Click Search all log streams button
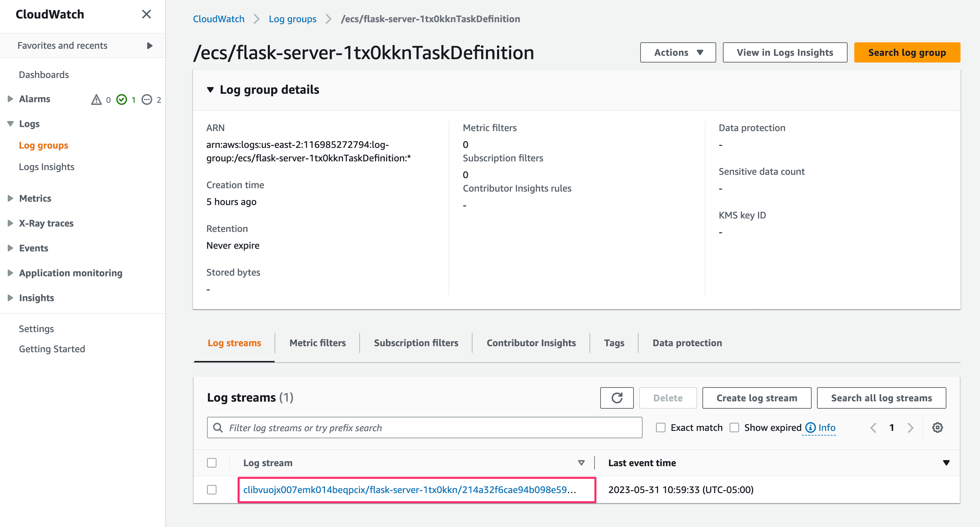The width and height of the screenshot is (980, 527). pyautogui.click(x=882, y=398)
